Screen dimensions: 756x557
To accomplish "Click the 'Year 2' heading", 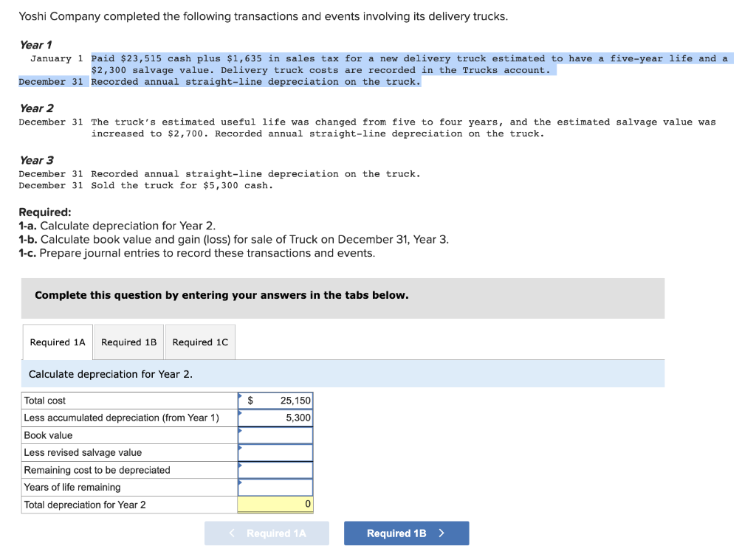I will point(37,108).
